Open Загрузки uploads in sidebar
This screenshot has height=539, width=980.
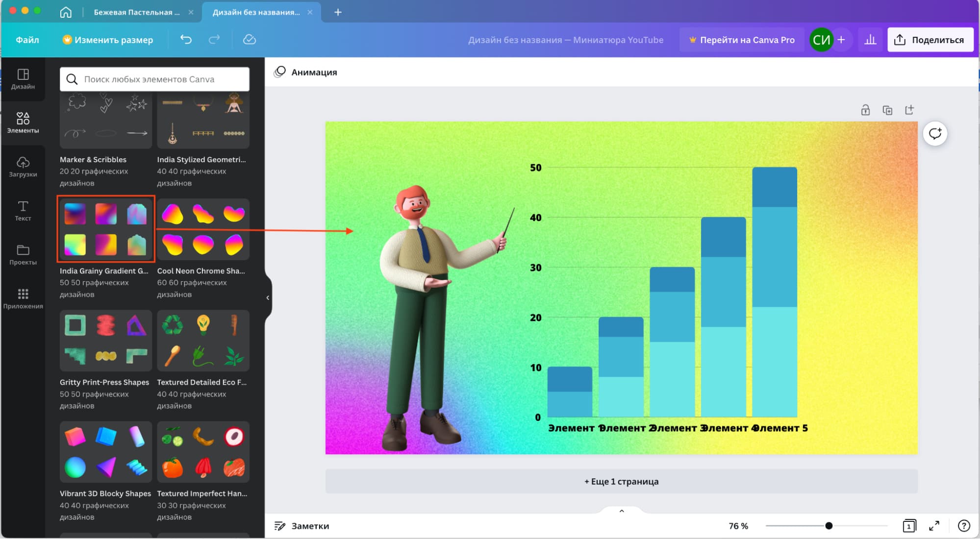coord(23,167)
